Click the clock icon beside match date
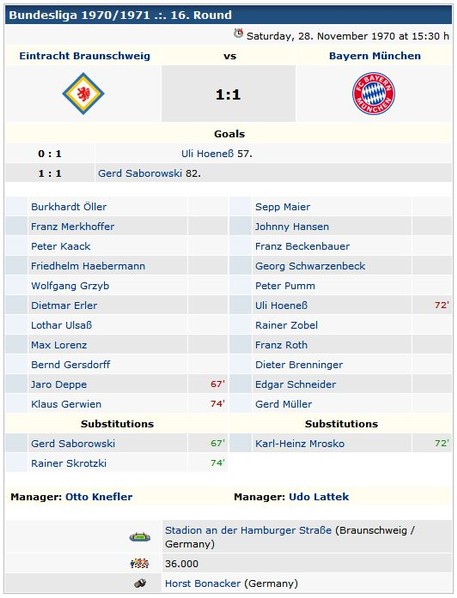This screenshot has width=457, height=598. point(238,34)
